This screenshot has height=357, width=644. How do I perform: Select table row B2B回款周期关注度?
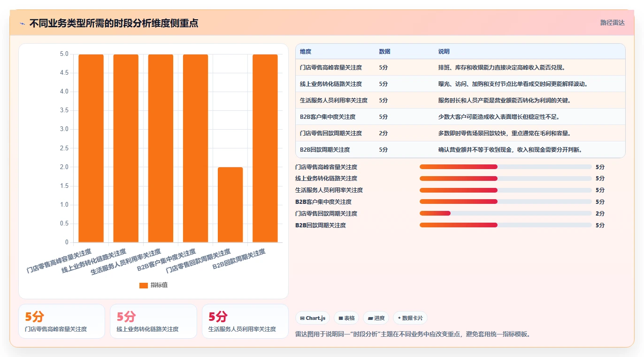coord(460,150)
